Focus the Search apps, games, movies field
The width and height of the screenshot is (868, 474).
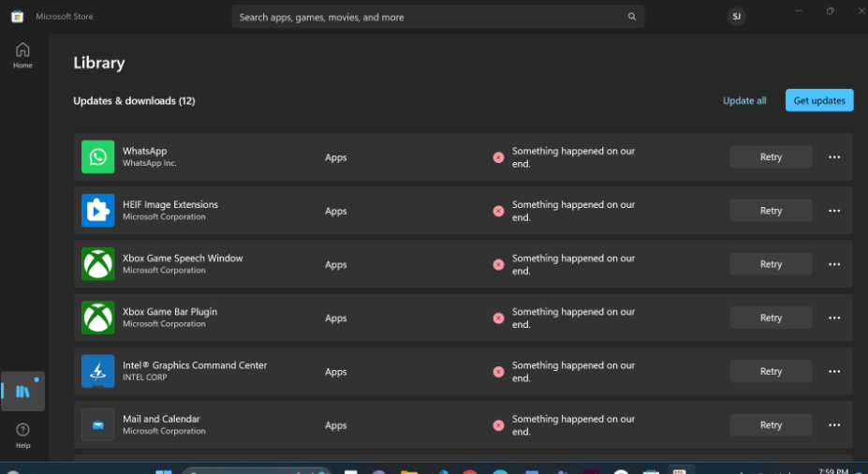tap(438, 17)
